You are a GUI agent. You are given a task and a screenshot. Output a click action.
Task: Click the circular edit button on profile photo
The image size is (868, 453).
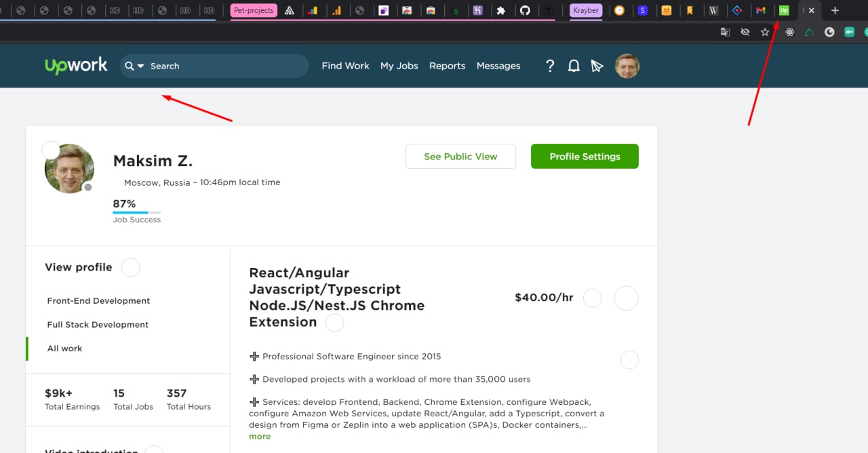click(51, 150)
